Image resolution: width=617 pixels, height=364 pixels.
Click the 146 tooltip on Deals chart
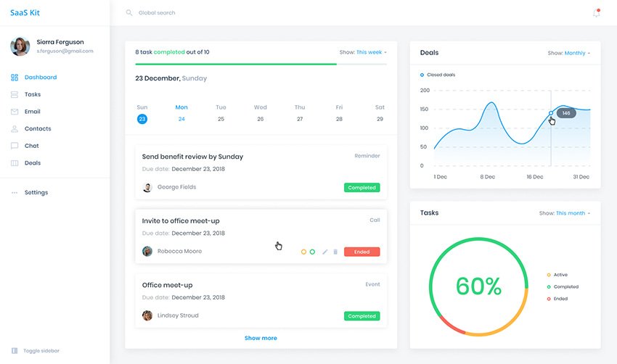(566, 113)
